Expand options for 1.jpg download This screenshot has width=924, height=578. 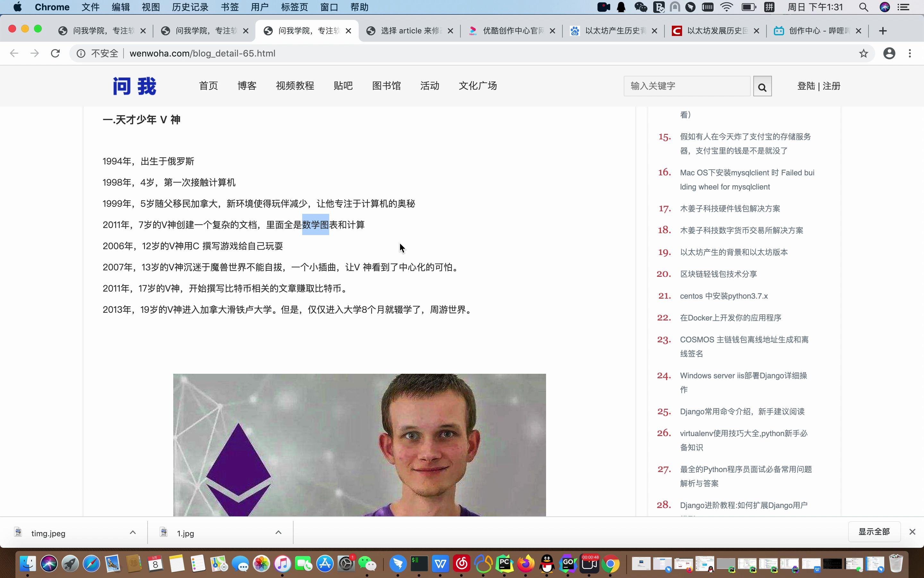[279, 532]
